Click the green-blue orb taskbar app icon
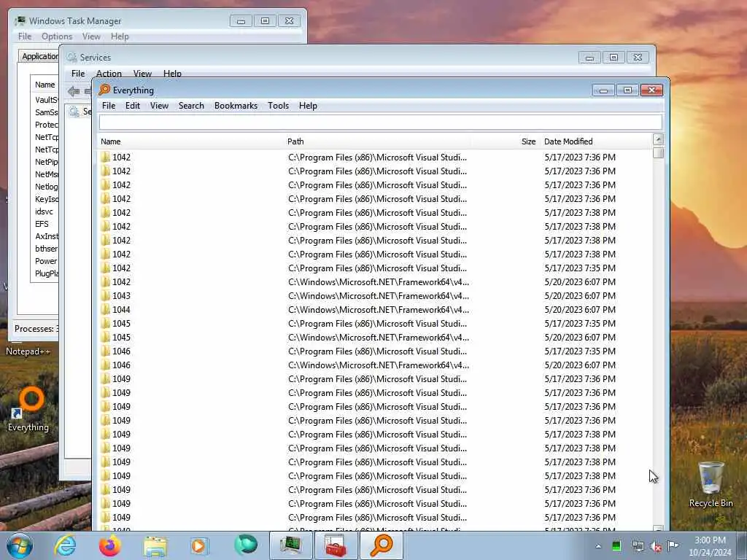The image size is (747, 560). (246, 545)
